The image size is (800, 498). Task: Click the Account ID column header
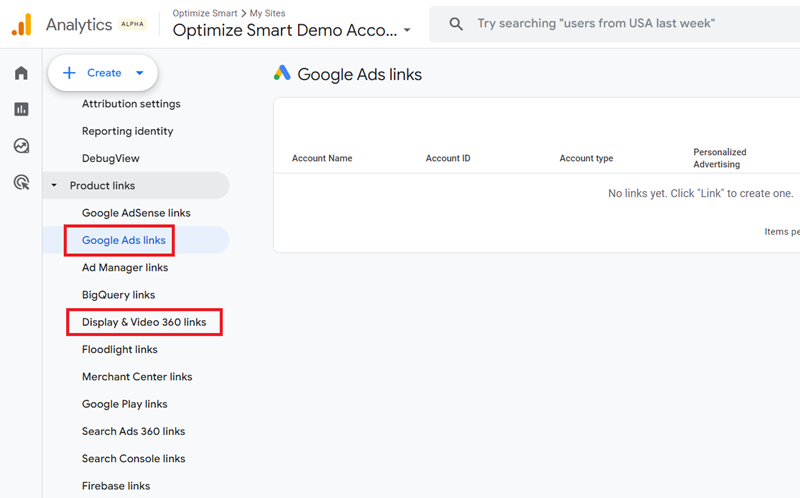pyautogui.click(x=448, y=158)
